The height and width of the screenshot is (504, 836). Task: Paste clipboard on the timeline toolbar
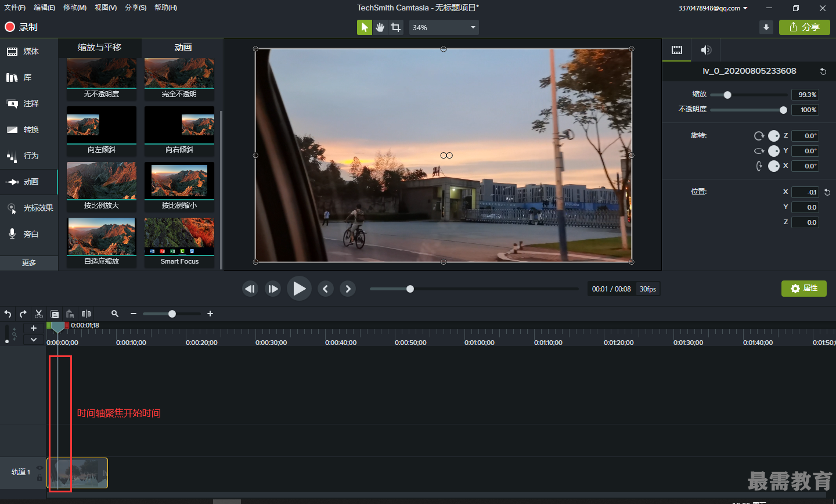70,314
